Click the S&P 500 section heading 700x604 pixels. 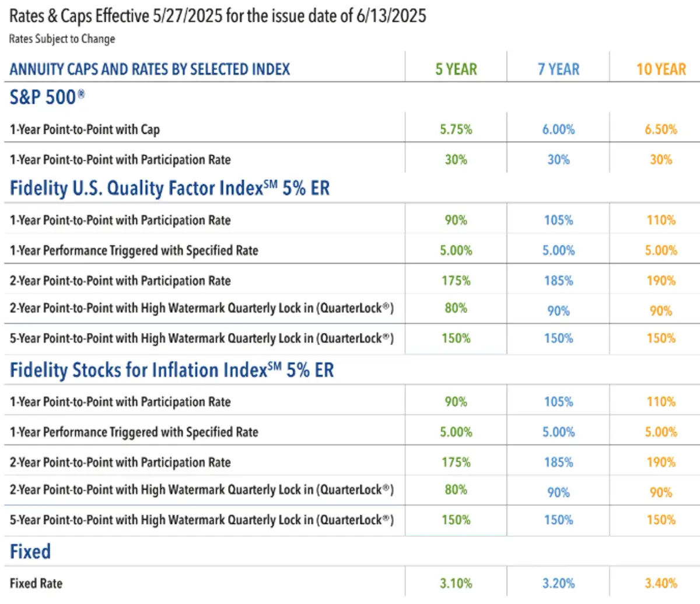(x=47, y=97)
